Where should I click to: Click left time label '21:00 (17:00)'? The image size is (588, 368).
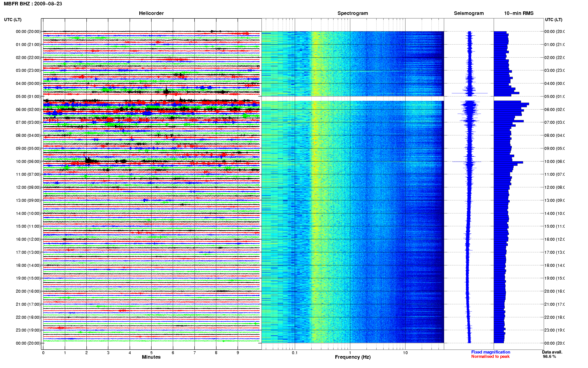click(28, 304)
